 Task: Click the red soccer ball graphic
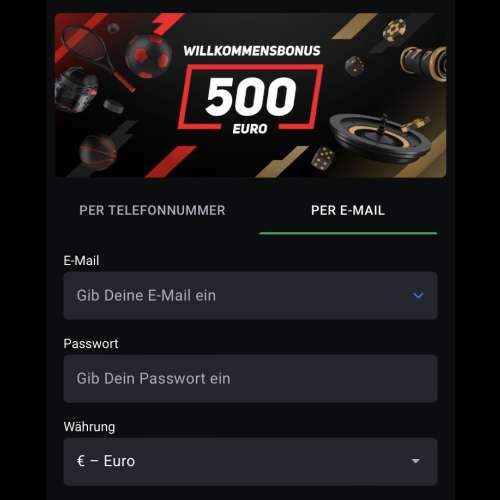click(148, 56)
